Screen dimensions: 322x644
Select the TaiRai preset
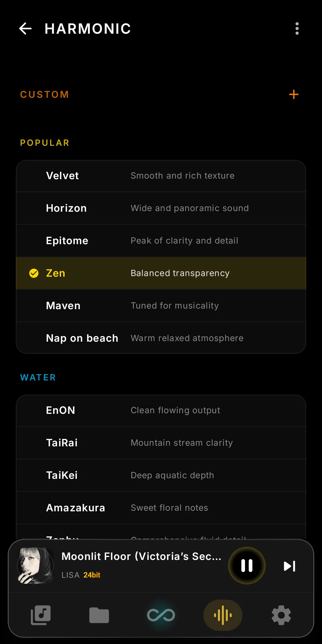161,443
